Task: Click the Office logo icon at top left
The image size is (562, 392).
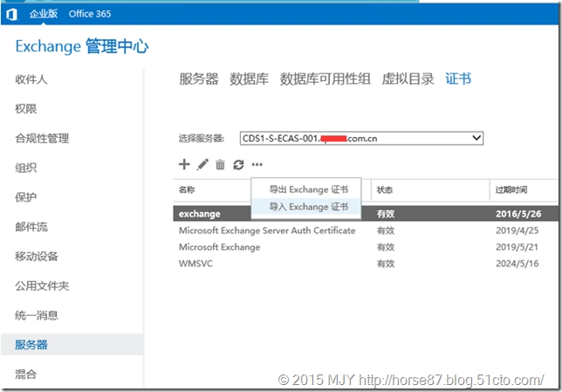Action: [x=12, y=13]
